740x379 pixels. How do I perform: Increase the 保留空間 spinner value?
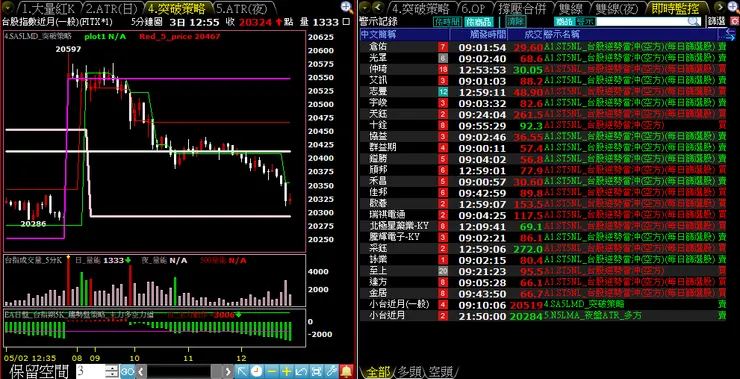pos(112,368)
